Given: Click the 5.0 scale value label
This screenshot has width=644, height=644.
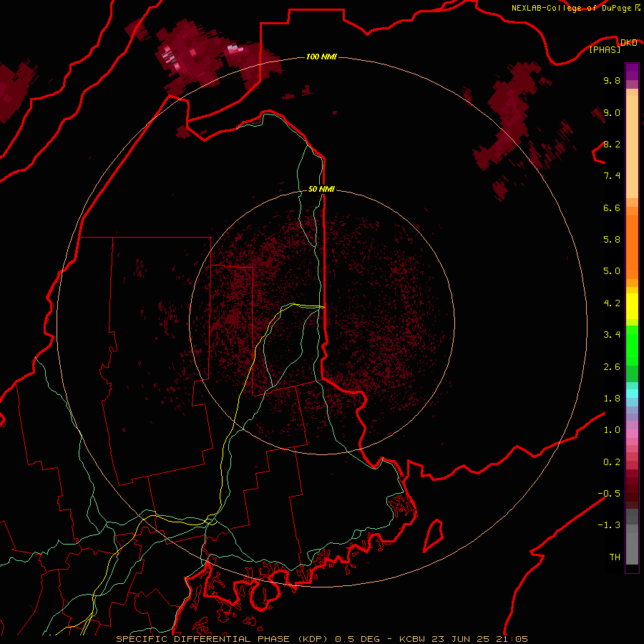Looking at the screenshot, I should tap(612, 271).
